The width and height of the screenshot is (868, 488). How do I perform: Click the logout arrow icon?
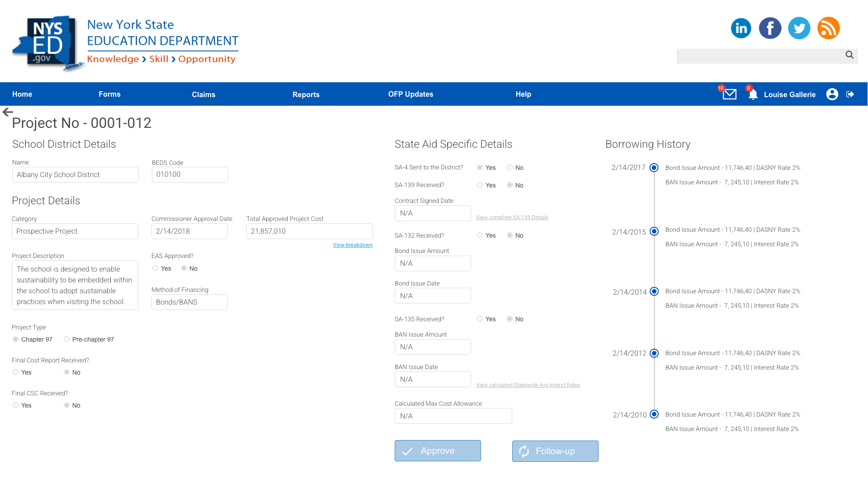point(850,94)
